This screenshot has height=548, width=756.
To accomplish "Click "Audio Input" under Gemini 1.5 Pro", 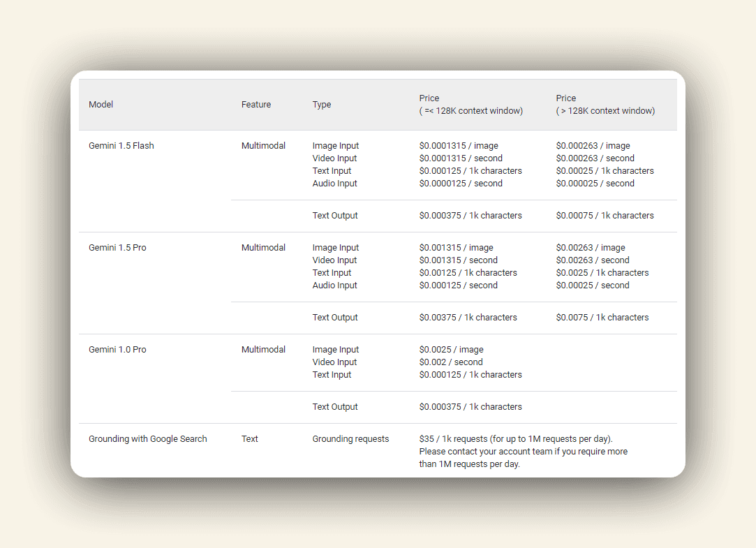I will tap(334, 286).
